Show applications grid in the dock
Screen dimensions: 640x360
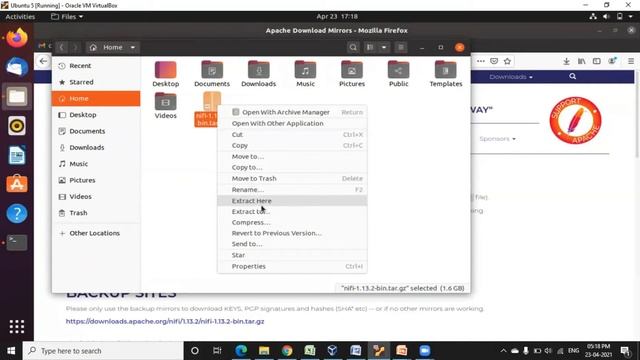(x=17, y=327)
